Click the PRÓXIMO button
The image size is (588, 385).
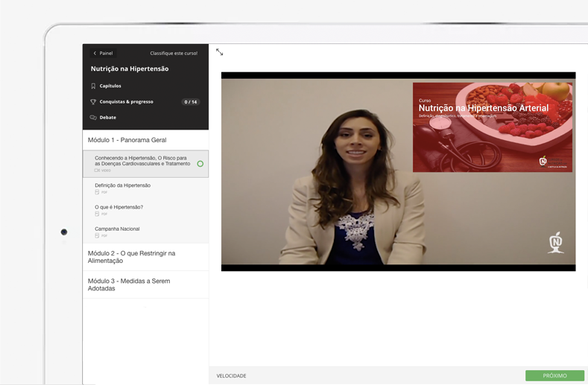[x=554, y=375]
